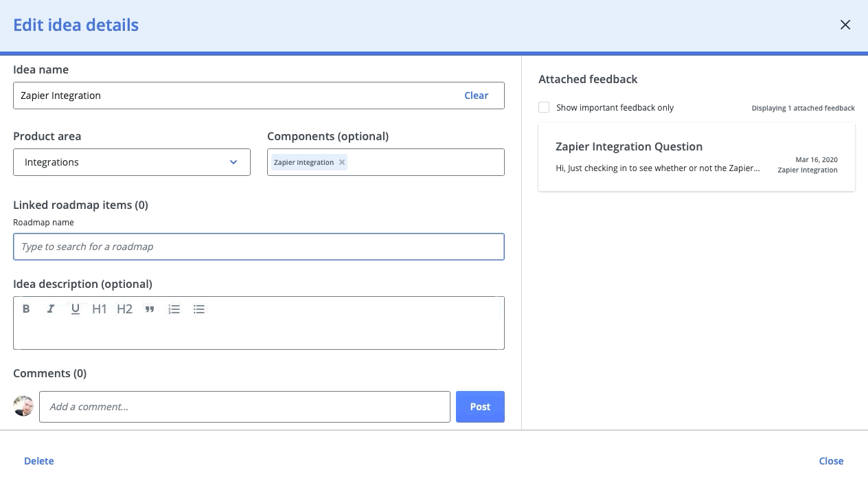The image size is (868, 481).
Task: Start a numbered list in description
Action: (x=174, y=309)
